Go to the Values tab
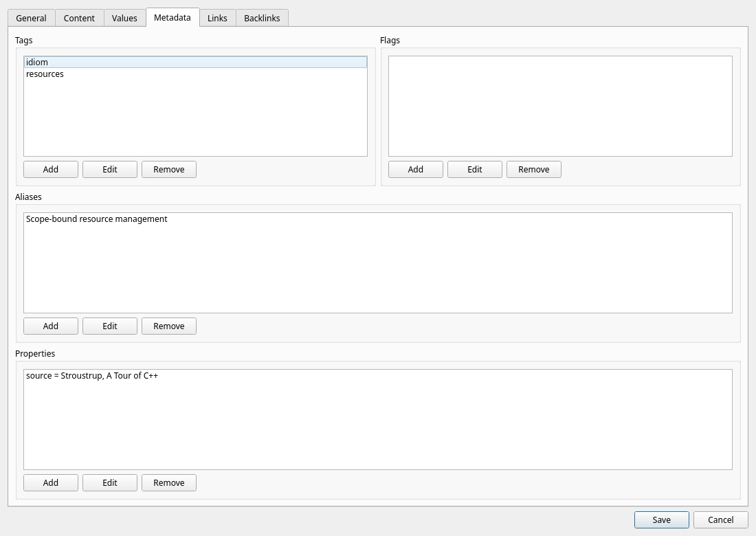Screen dimensions: 756x536 pyautogui.click(x=124, y=18)
